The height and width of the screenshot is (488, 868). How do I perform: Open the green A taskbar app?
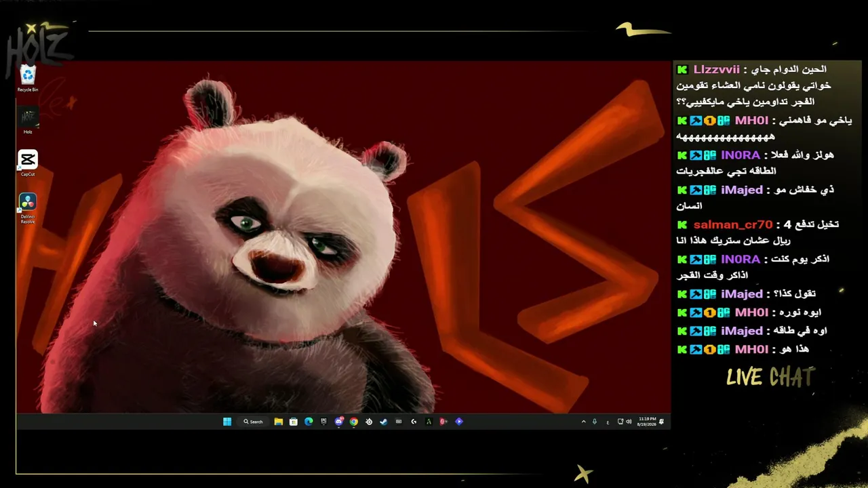(429, 422)
